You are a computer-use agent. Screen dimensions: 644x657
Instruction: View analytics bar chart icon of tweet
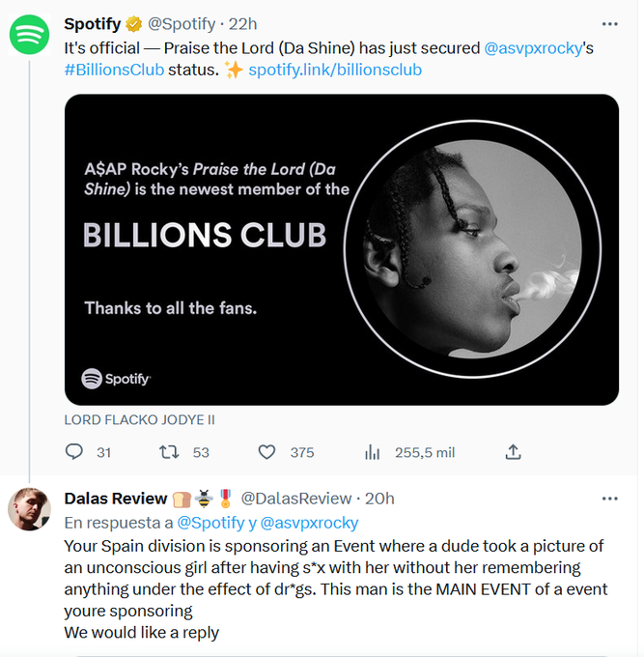[x=372, y=452]
